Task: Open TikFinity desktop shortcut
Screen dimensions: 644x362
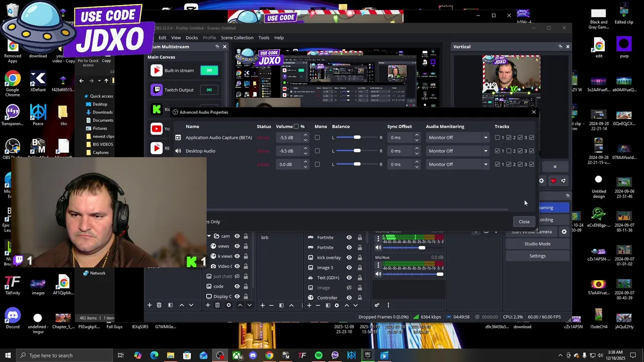Action: pos(13,285)
